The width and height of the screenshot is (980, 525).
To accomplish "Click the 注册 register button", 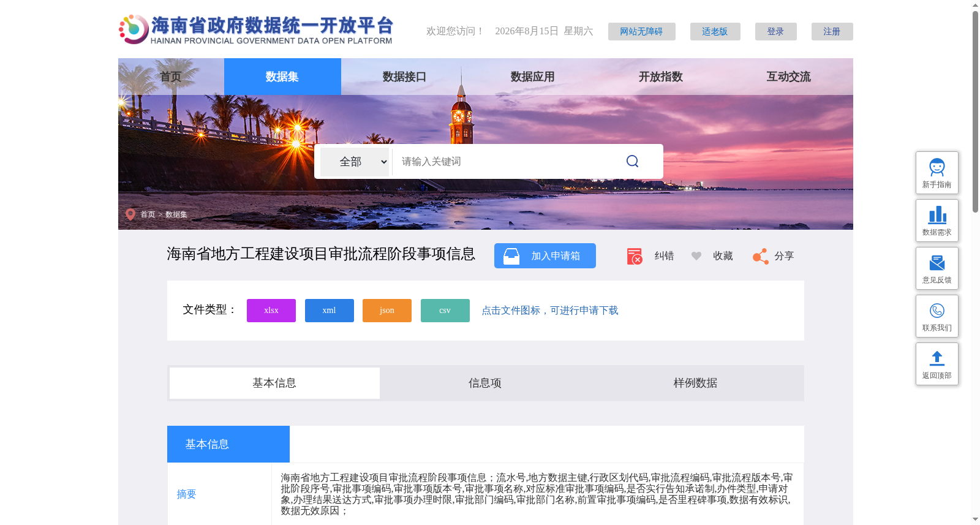I will [832, 31].
